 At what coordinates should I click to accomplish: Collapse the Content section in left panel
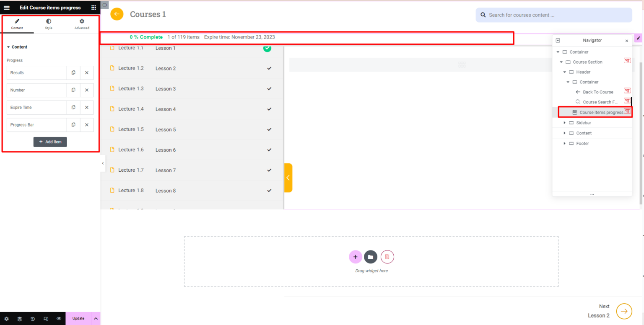pos(17,46)
